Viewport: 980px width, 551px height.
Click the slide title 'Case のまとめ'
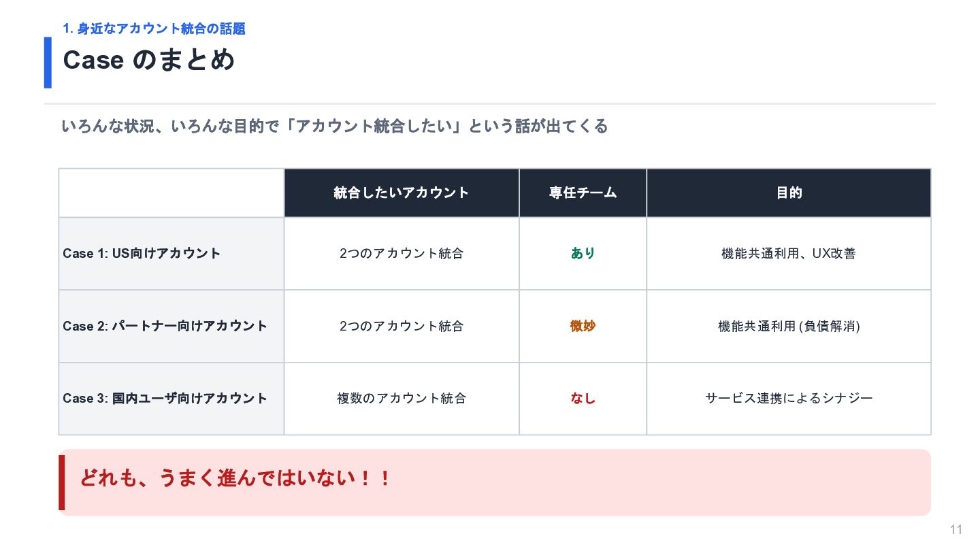coord(148,60)
